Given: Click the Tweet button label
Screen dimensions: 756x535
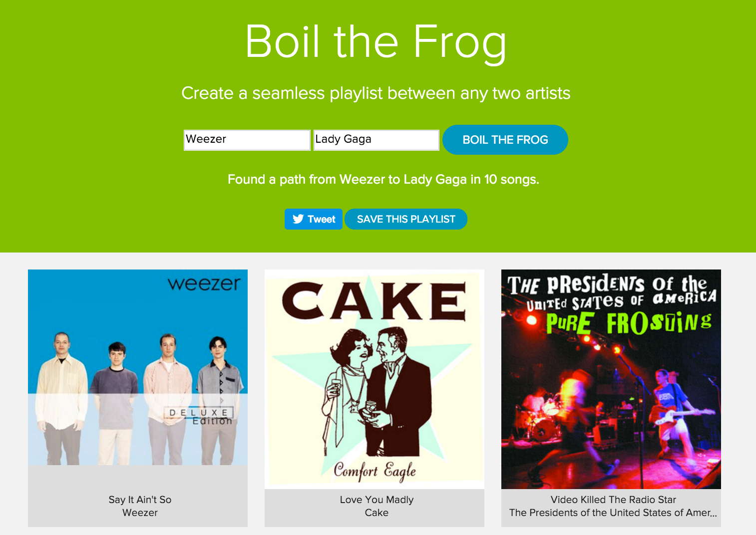Looking at the screenshot, I should (x=322, y=219).
